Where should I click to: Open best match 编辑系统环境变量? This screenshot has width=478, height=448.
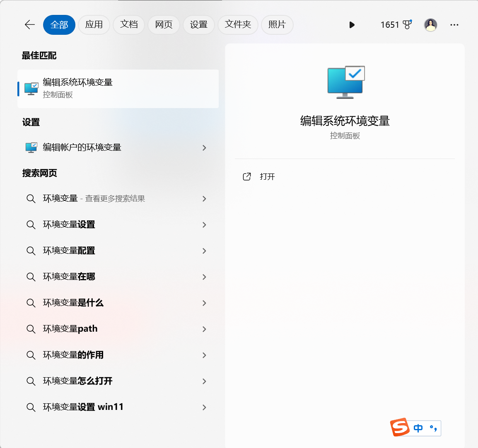pos(118,89)
